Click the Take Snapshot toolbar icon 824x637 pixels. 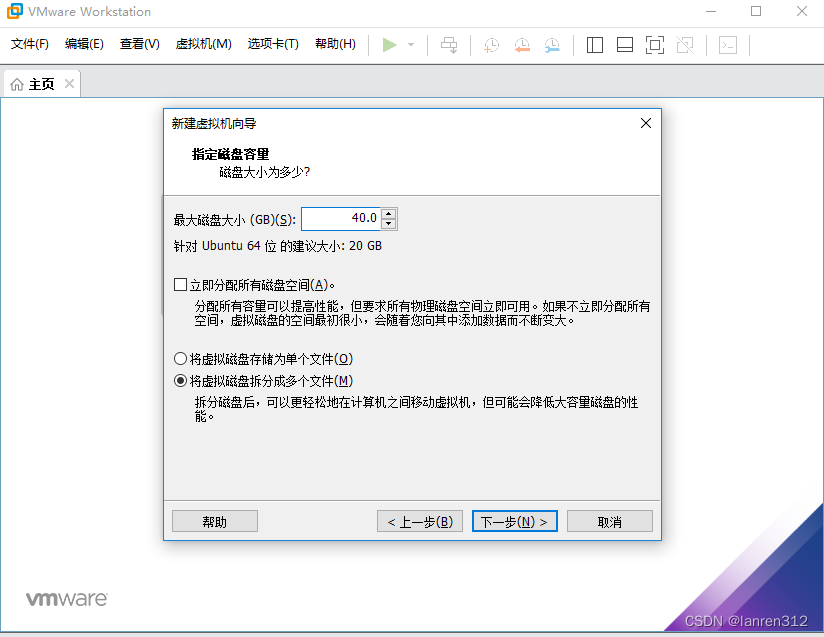pos(491,45)
